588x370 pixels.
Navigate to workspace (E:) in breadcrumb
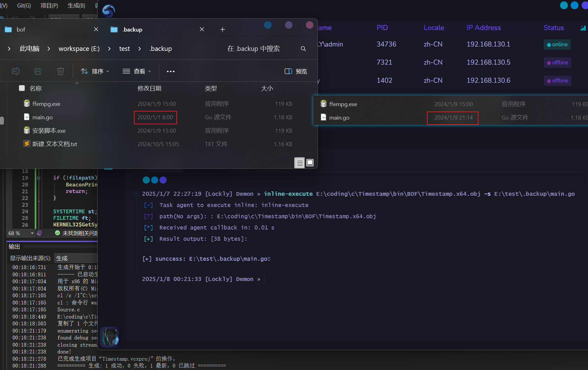pos(79,49)
